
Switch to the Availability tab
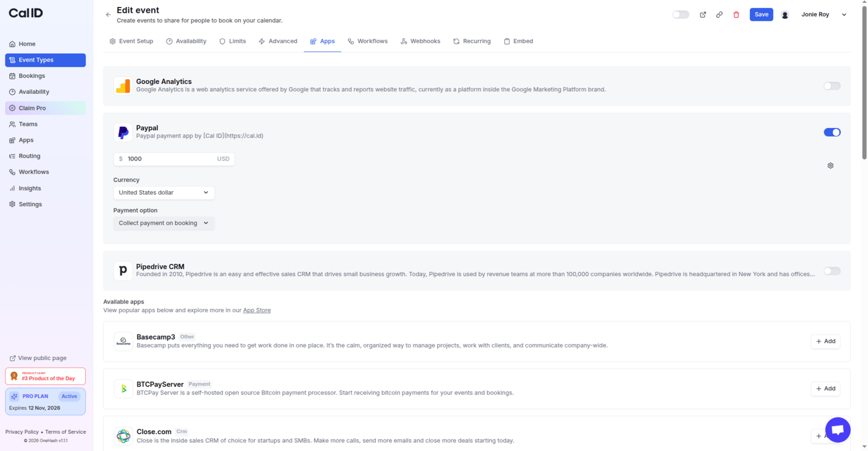[x=186, y=41]
